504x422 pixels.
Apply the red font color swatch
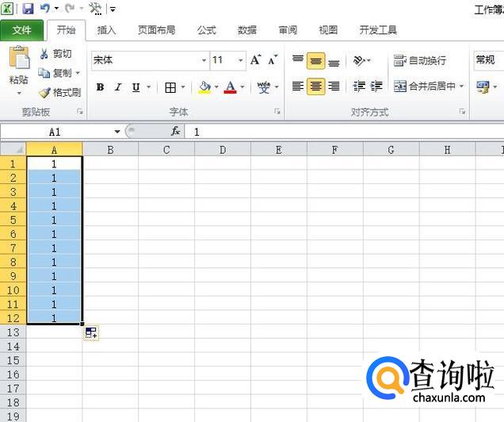click(230, 87)
